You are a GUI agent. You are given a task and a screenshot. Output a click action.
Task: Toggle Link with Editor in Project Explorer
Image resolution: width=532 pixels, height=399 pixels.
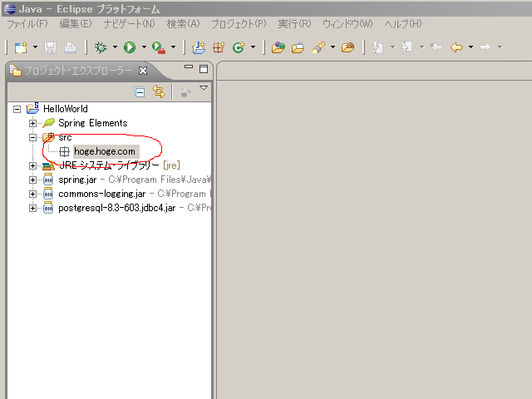(158, 92)
